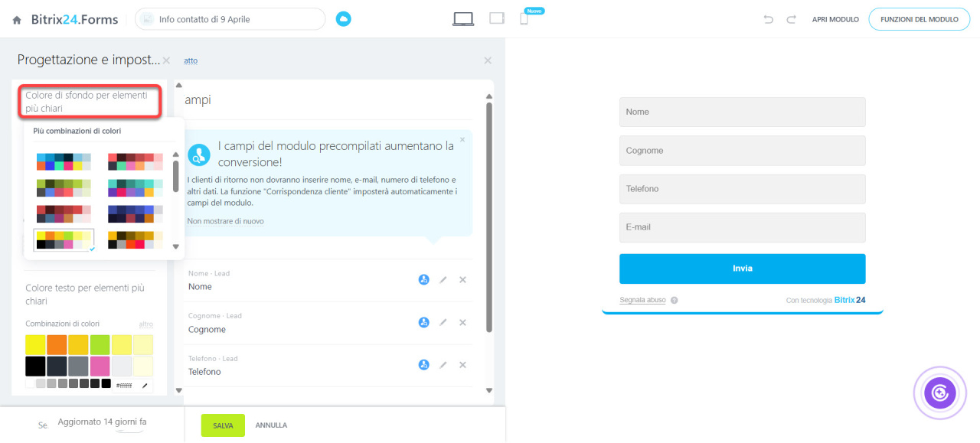Viewport: 980px width, 443px height.
Task: Close the fields panel with the X
Action: pos(488,60)
